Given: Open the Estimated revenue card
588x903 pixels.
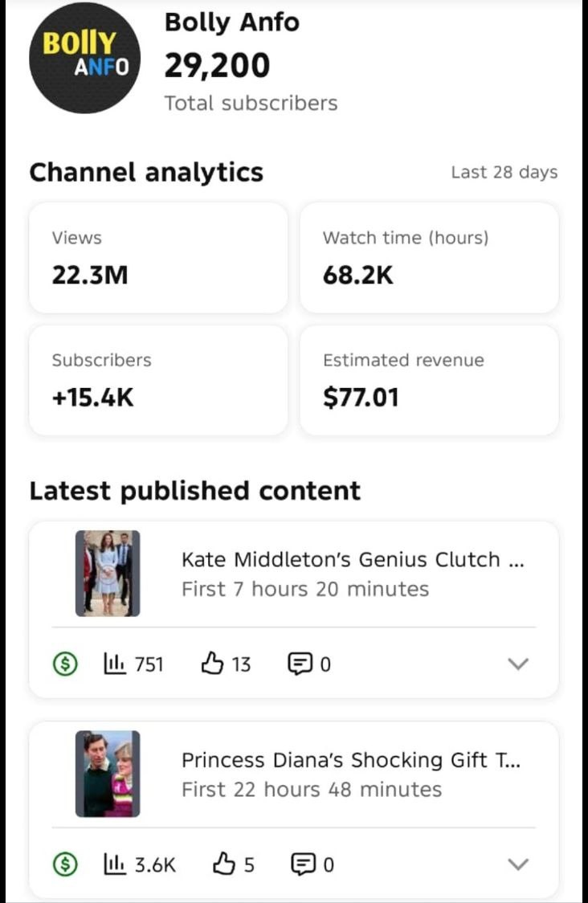Looking at the screenshot, I should (429, 380).
